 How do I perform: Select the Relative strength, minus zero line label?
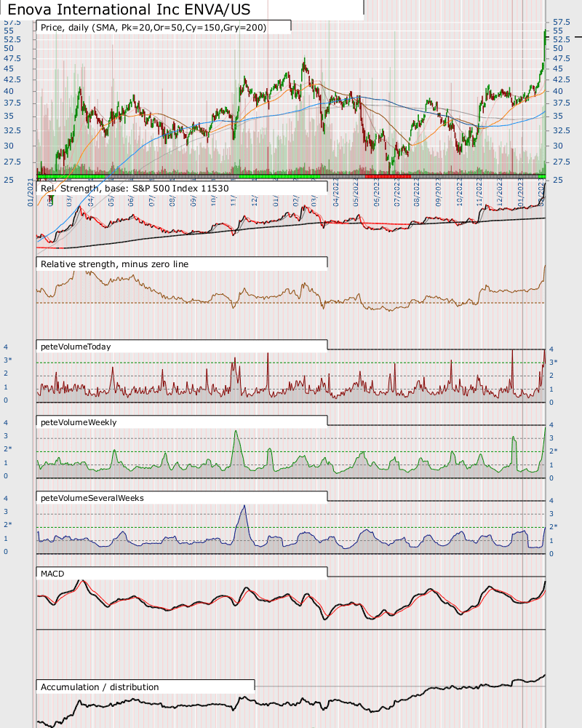(115, 264)
